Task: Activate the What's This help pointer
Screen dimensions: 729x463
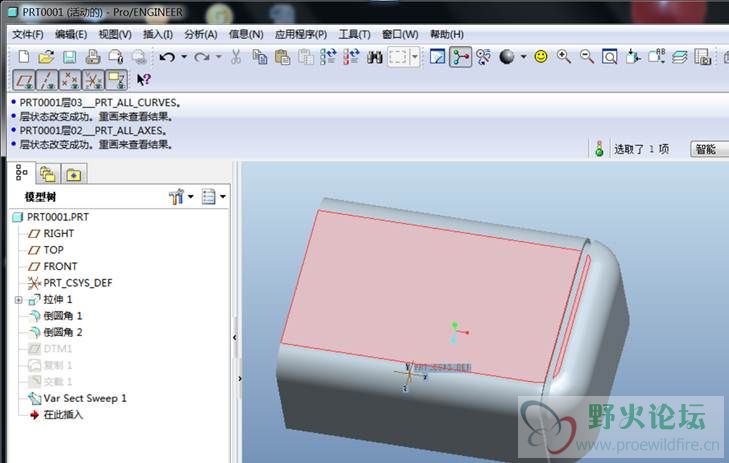Action: click(143, 80)
